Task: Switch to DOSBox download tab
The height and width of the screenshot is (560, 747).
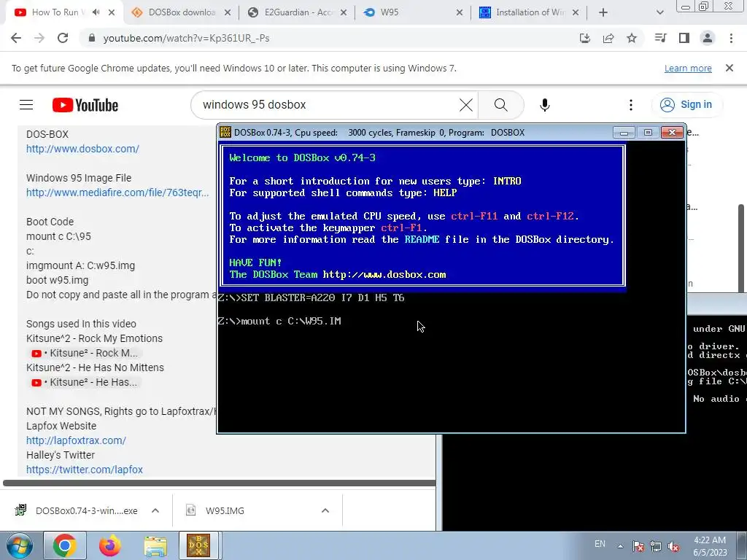Action: 181,12
